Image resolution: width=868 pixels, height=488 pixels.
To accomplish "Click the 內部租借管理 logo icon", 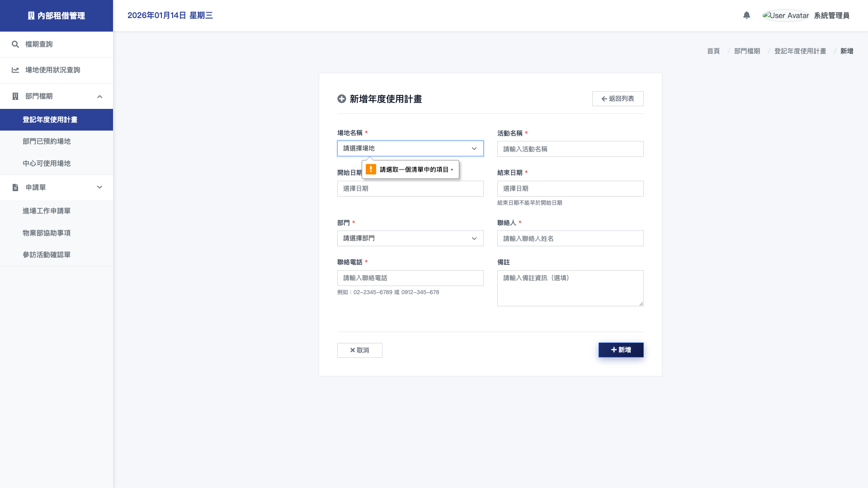I will click(31, 15).
